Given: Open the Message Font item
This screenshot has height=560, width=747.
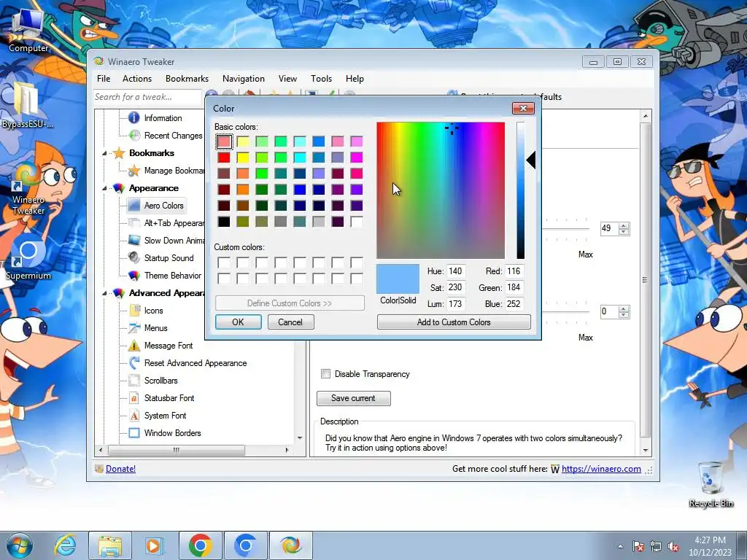Looking at the screenshot, I should [169, 345].
